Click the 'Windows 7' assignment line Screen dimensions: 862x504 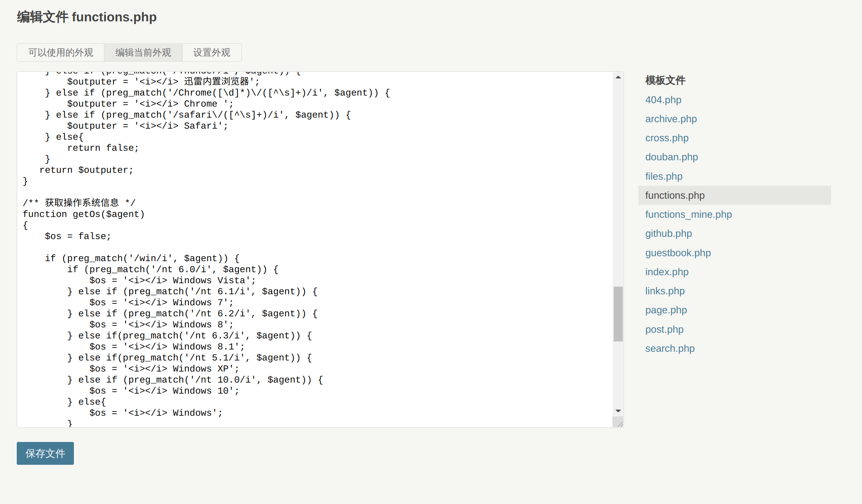pyautogui.click(x=161, y=302)
